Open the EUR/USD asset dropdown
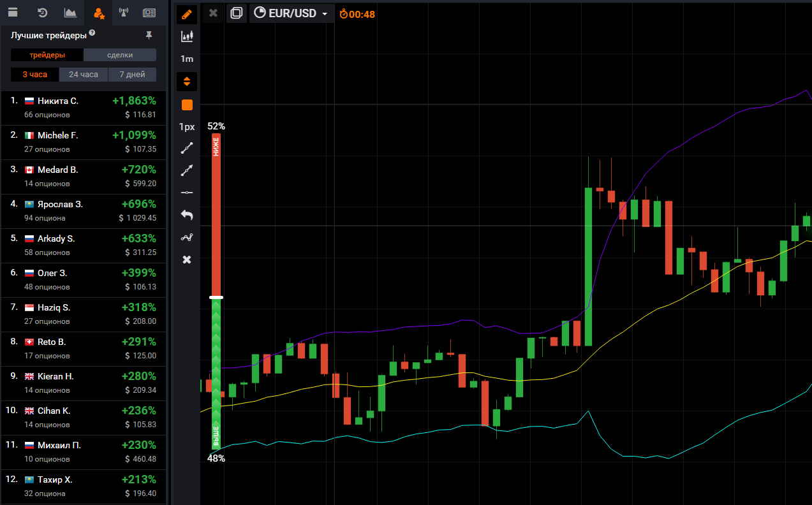Viewport: 812px width, 505px height. pyautogui.click(x=292, y=13)
